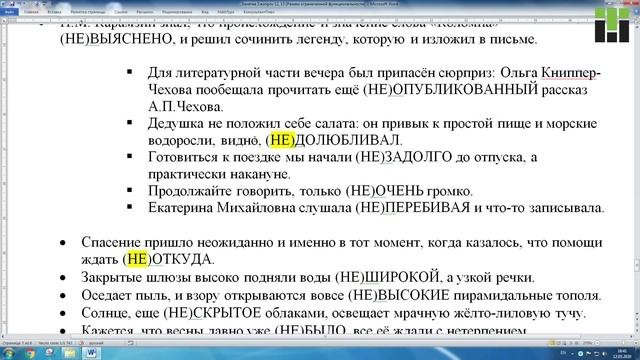Click the taskbar clock and date
640x360 pixels.
coord(622,354)
